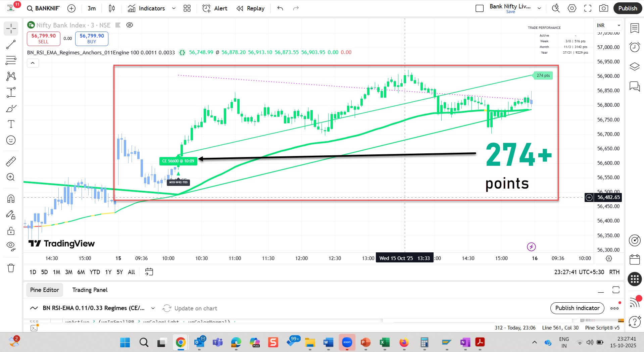This screenshot has height=352, width=644.
Task: Remove drawings with the trash icon
Action: pos(11,268)
